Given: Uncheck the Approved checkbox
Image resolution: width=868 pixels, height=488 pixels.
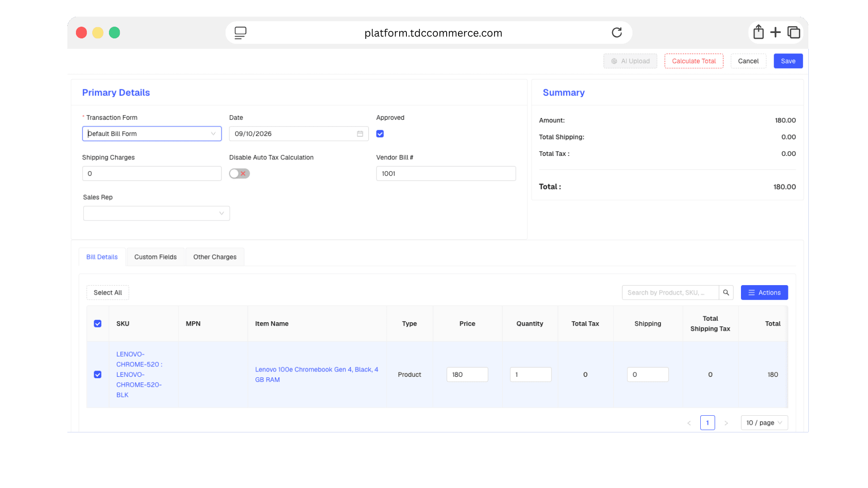Looking at the screenshot, I should coord(380,134).
